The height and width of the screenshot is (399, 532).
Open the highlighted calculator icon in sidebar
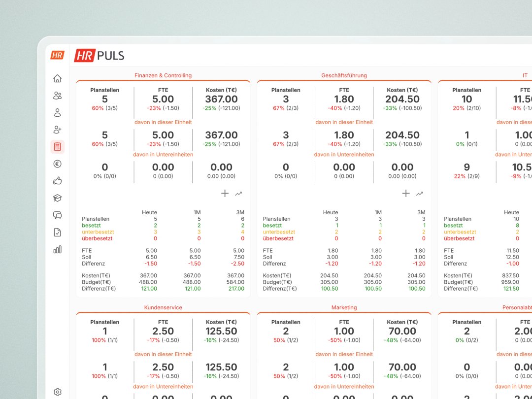57,147
